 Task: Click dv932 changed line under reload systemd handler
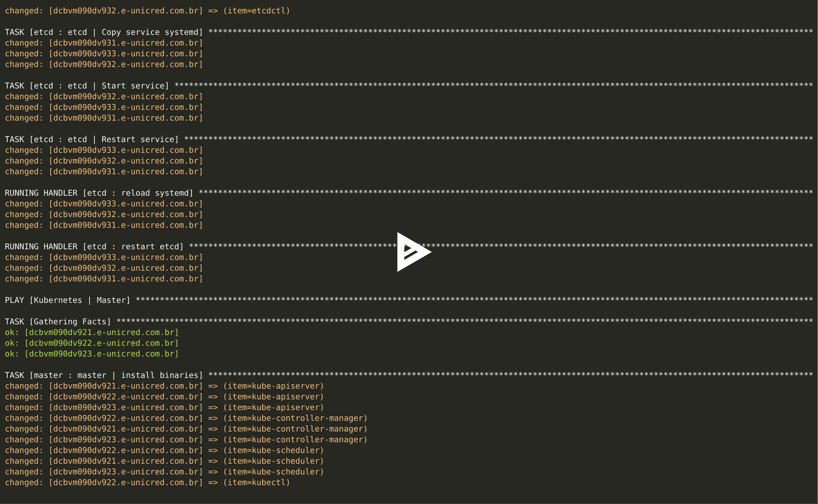pyautogui.click(x=104, y=215)
